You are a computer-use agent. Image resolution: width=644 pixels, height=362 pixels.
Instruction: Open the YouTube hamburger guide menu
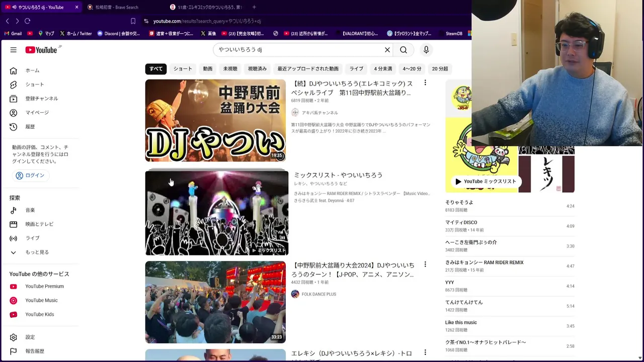[x=14, y=50]
